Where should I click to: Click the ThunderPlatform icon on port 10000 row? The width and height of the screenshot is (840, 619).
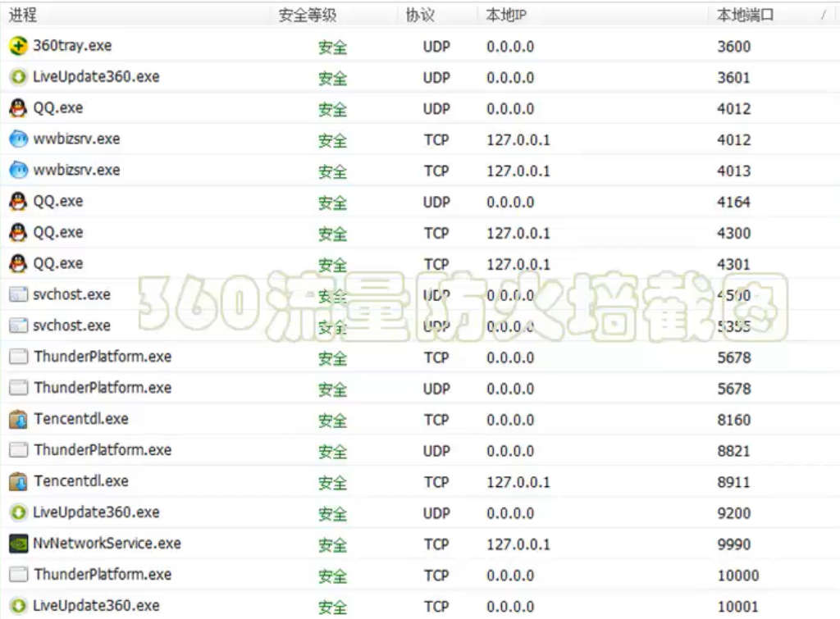(18, 575)
